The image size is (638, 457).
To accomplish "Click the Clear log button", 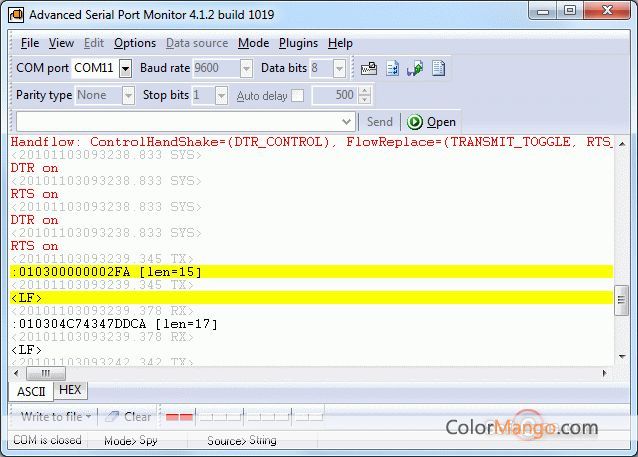I will pos(138,416).
